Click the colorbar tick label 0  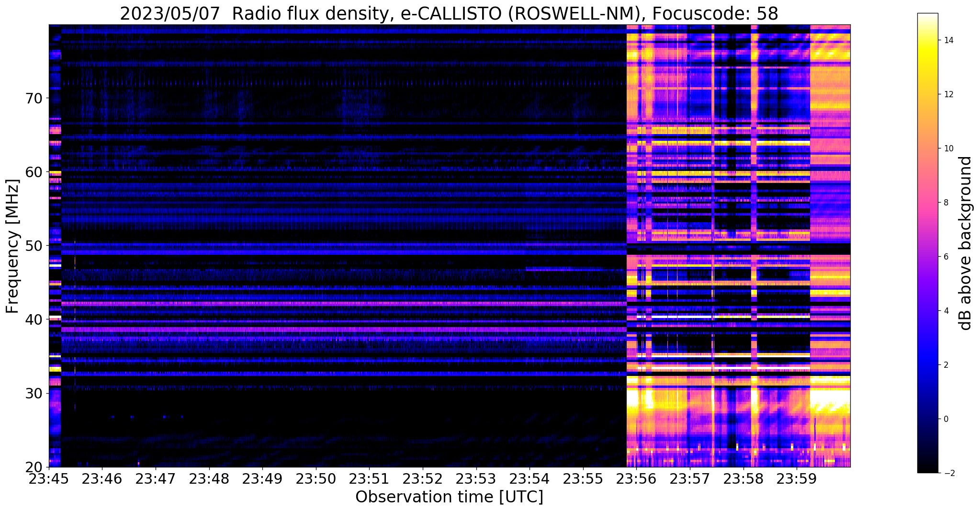tap(946, 419)
